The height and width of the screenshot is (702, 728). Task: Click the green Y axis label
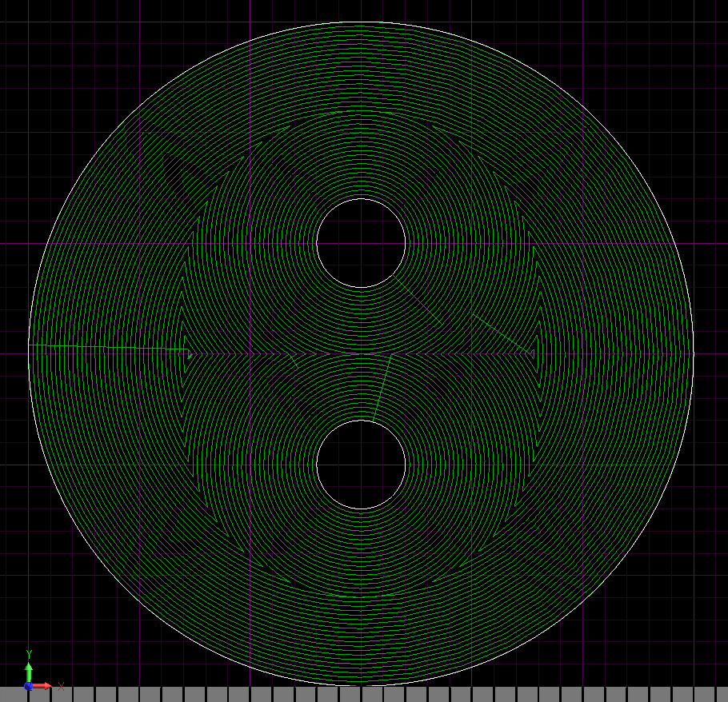point(29,654)
